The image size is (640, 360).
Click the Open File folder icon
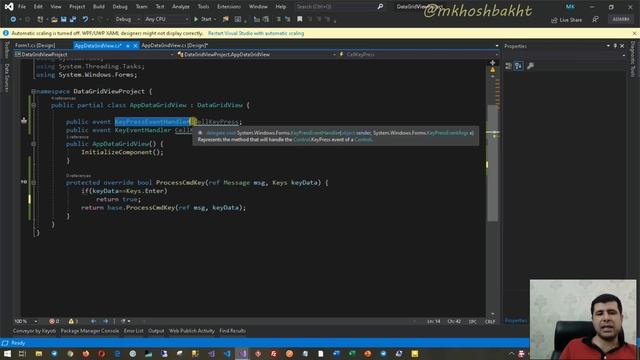pyautogui.click(x=54, y=19)
